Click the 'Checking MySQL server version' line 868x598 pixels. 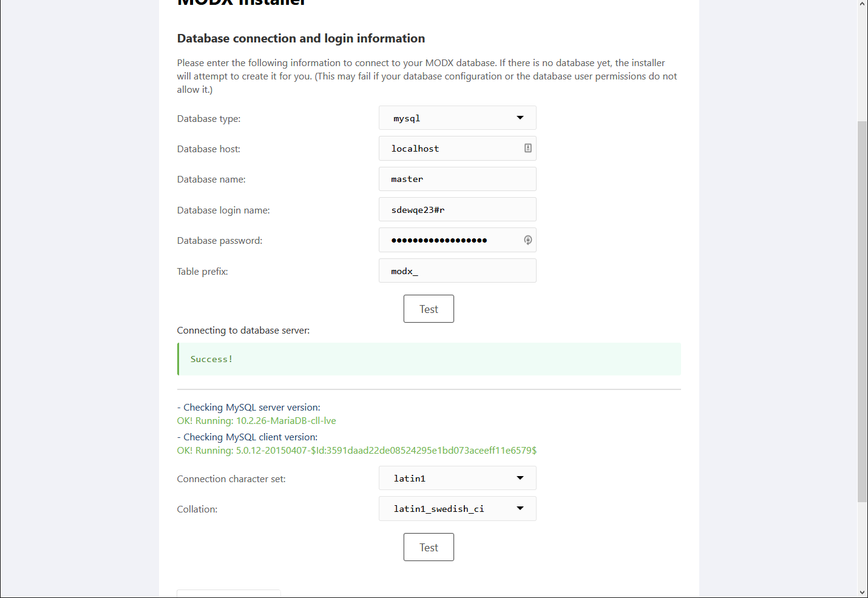tap(249, 408)
